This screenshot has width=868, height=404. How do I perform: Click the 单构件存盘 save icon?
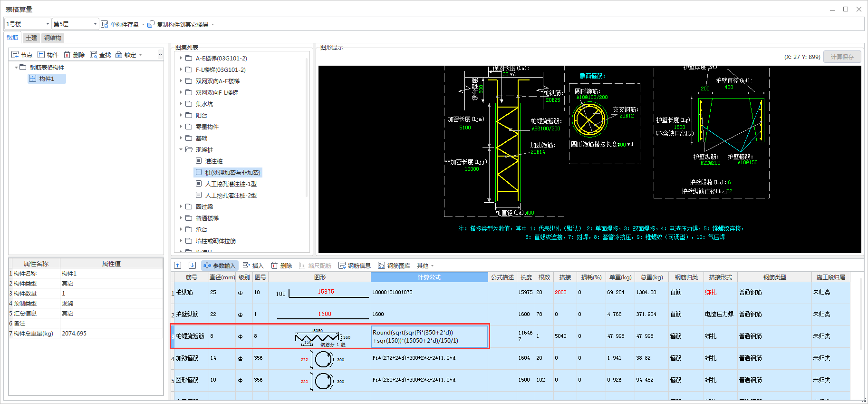(104, 24)
